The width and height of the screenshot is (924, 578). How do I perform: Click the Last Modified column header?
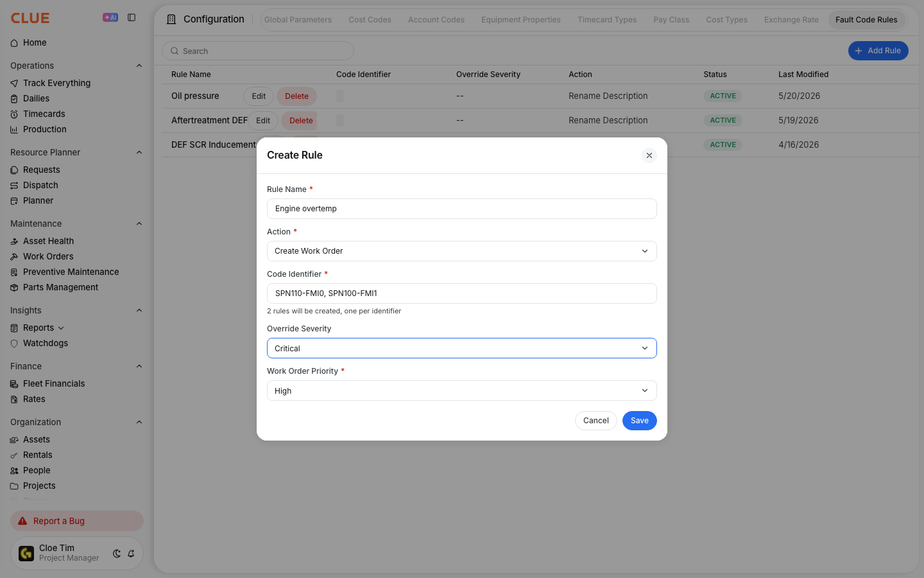[x=803, y=74]
